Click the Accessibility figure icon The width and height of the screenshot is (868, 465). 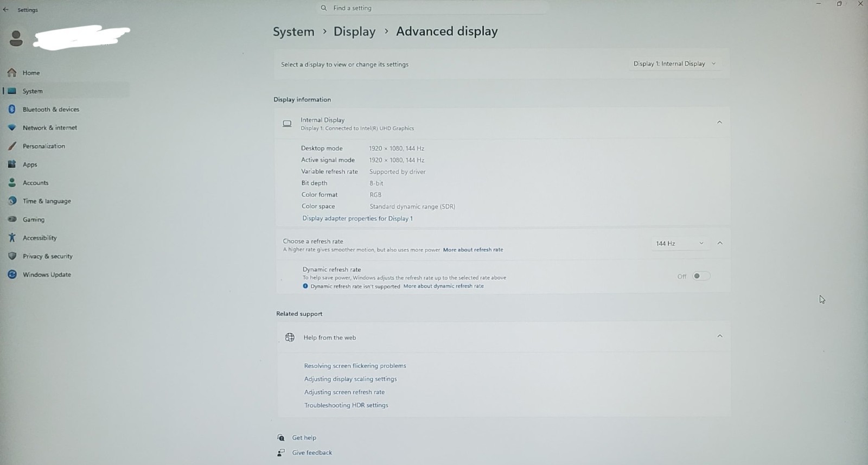[x=12, y=238]
